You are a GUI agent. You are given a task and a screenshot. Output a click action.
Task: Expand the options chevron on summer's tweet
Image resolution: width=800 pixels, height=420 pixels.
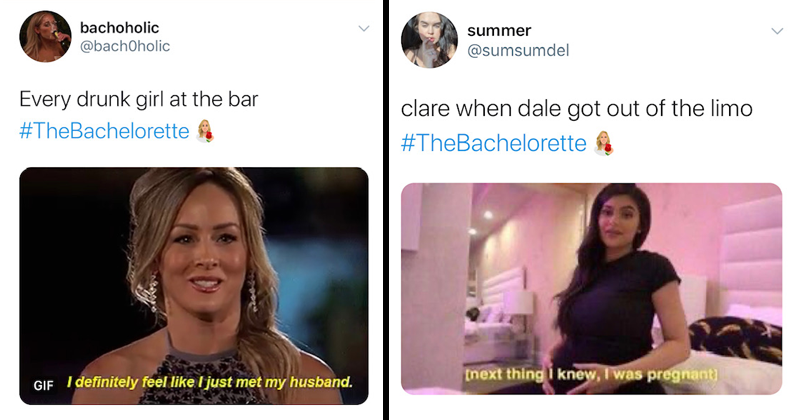point(777,31)
